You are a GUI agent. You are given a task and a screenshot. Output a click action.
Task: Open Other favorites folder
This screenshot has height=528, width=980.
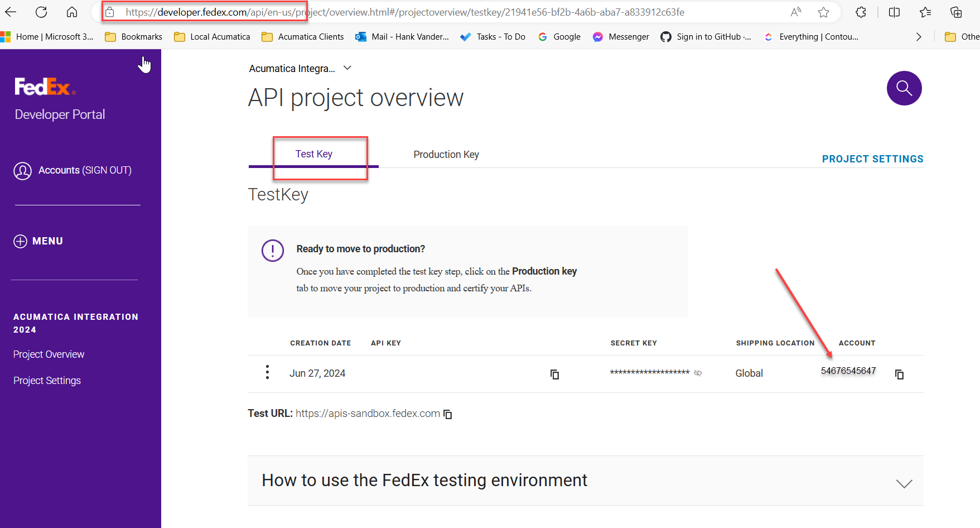coord(962,37)
